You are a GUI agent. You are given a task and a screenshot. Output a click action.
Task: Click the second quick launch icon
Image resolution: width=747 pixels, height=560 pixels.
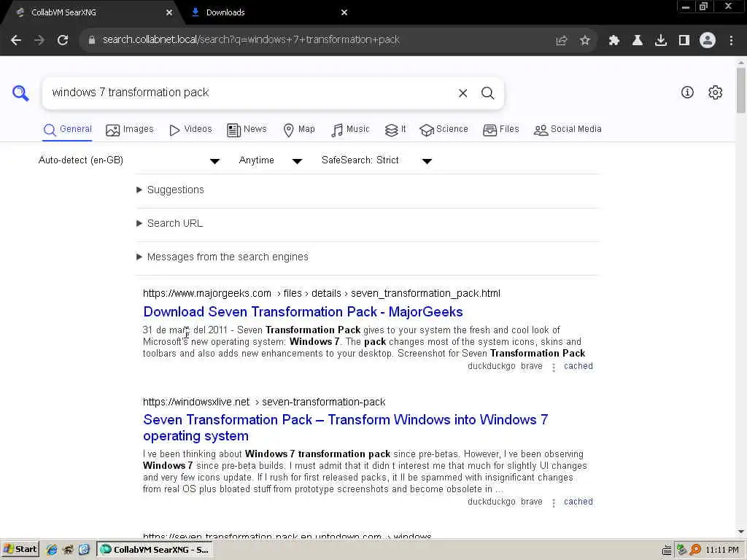(68, 550)
